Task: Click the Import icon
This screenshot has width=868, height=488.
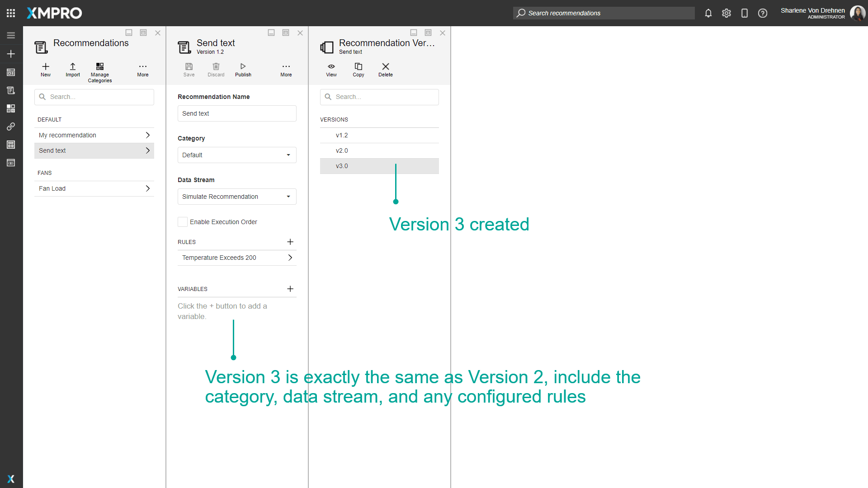Action: click(72, 67)
